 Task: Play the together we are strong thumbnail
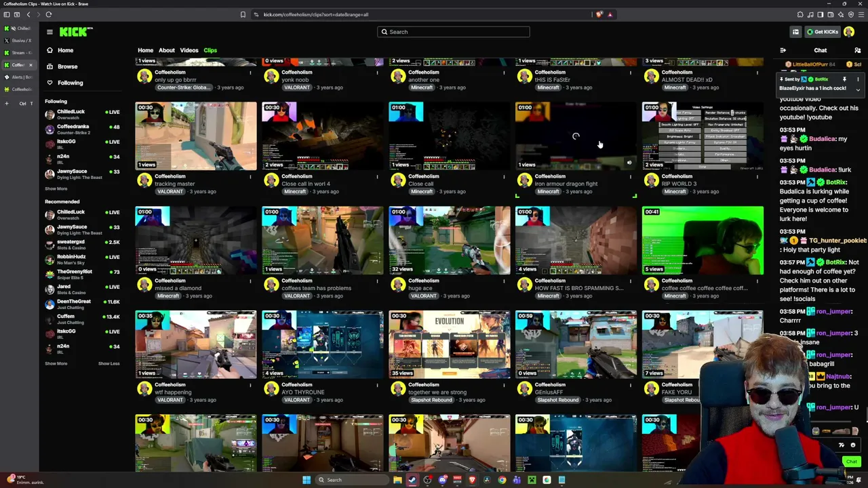(450, 344)
